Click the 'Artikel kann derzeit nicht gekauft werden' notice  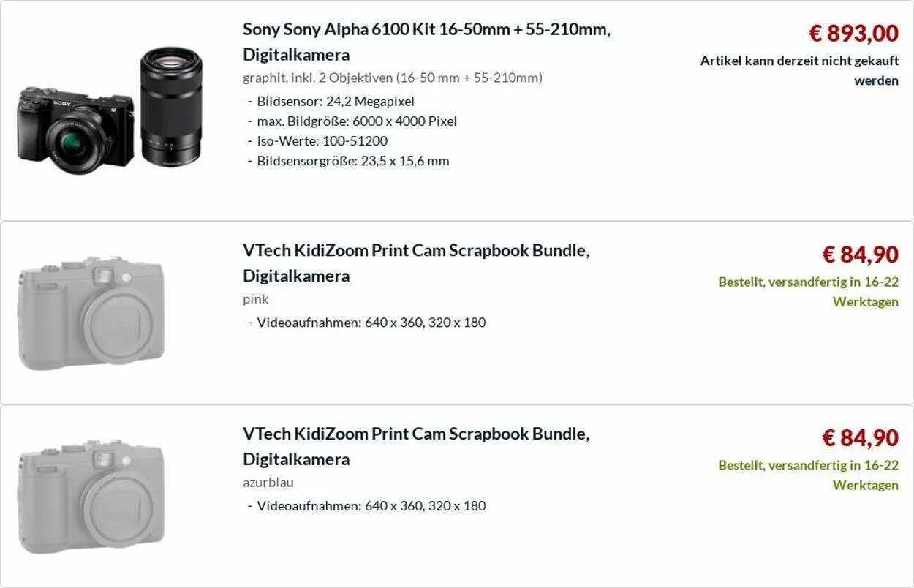[x=799, y=70]
